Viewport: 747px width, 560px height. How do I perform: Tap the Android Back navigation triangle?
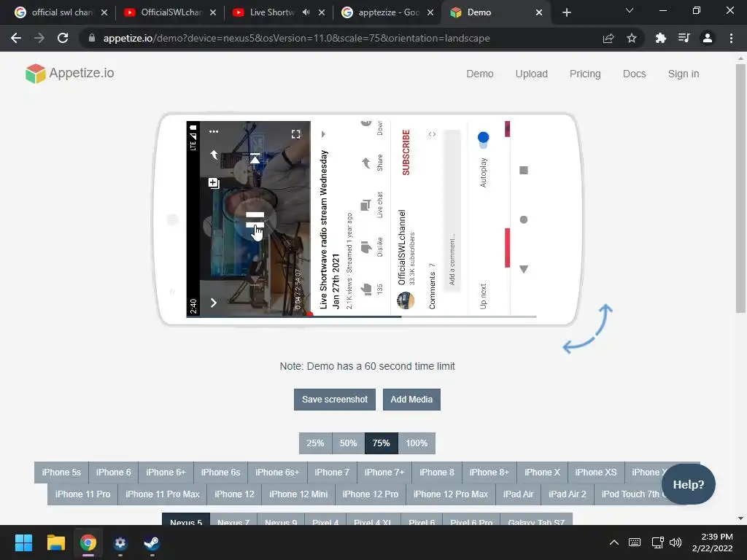pos(524,269)
